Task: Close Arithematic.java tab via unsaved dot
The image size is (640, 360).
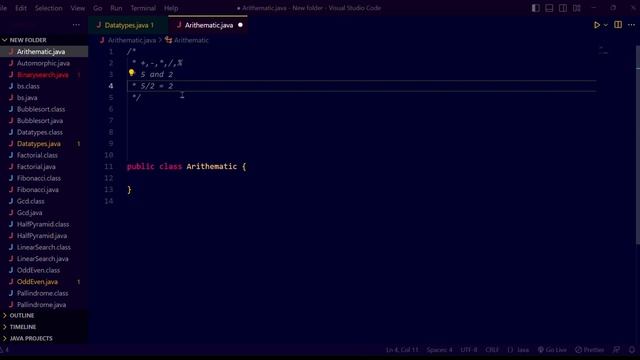Action: point(240,25)
